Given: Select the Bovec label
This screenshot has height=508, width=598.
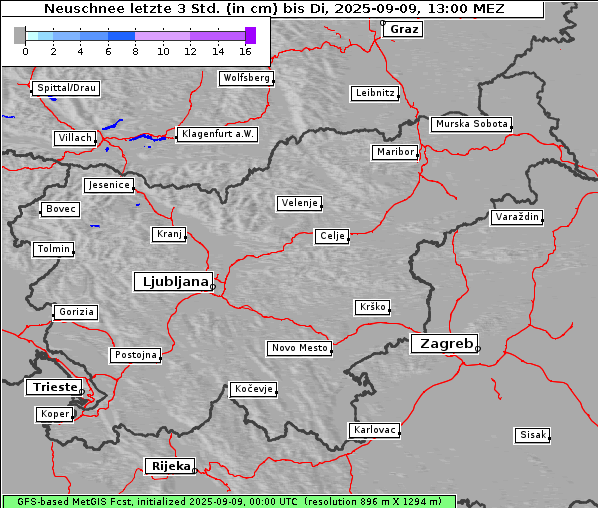Looking at the screenshot, I should (x=60, y=209).
